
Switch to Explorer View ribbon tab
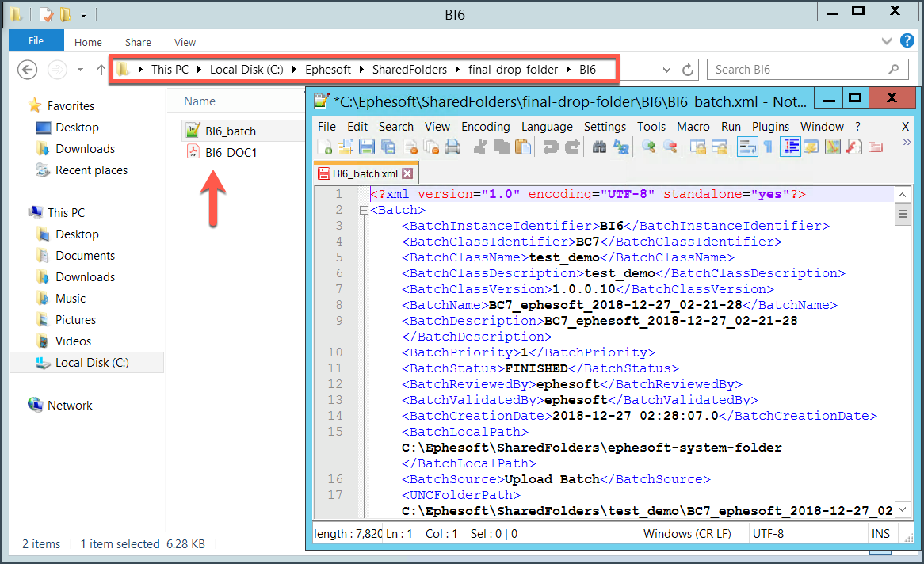(185, 43)
